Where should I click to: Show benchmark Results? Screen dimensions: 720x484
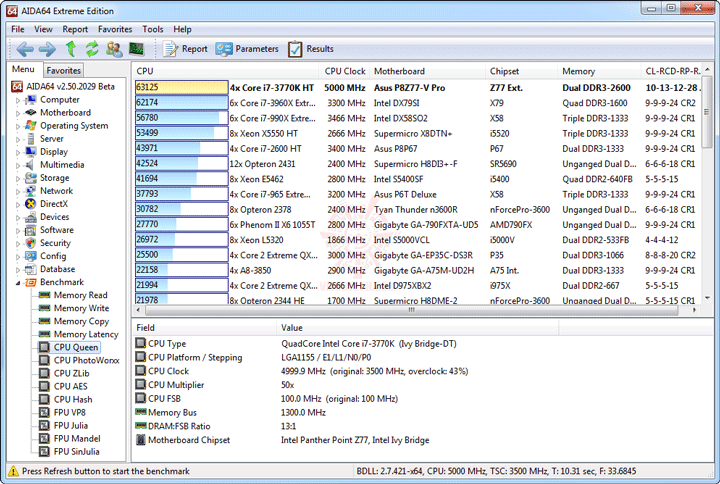(311, 49)
